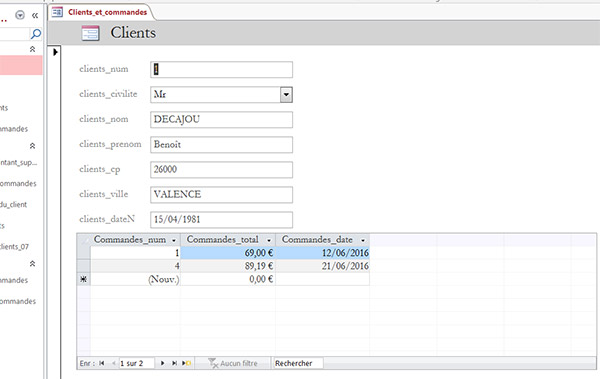Viewport: 600px width, 379px height.
Task: Click order number 1 cell
Action: tap(135, 253)
